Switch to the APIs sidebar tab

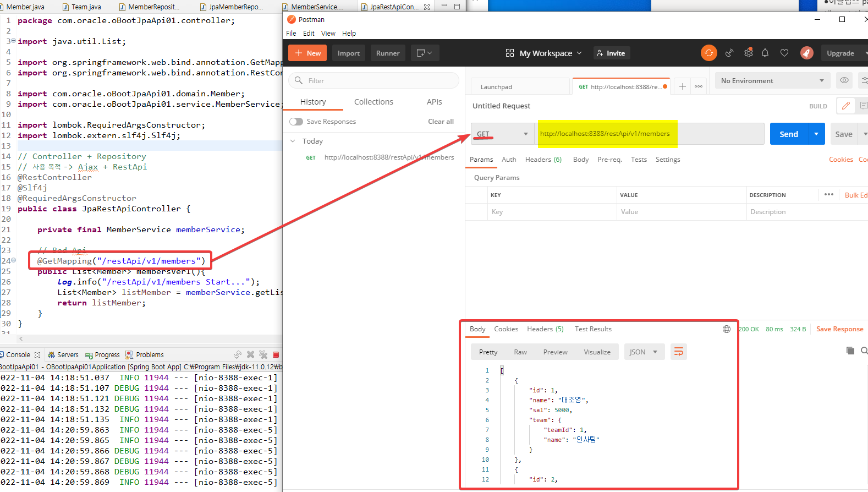tap(434, 102)
